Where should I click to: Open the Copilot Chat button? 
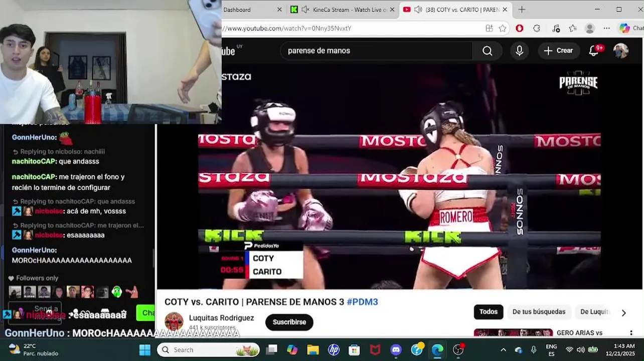coord(631,28)
